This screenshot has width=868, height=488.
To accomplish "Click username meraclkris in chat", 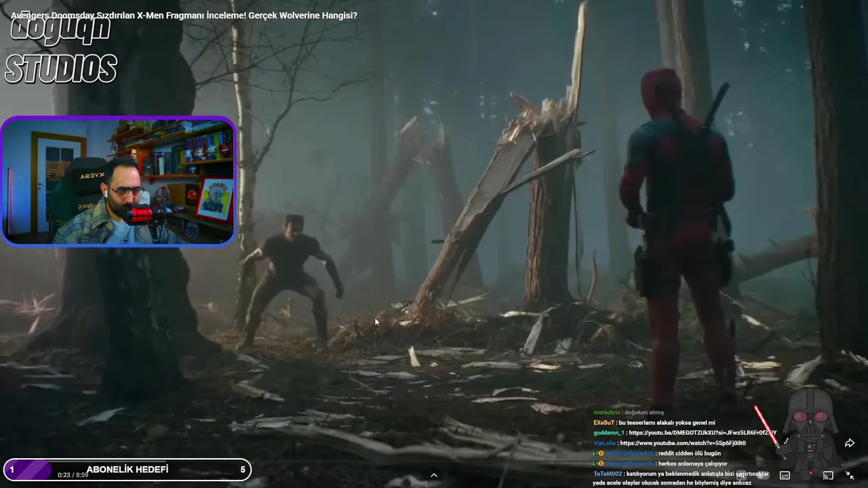I will (x=607, y=412).
